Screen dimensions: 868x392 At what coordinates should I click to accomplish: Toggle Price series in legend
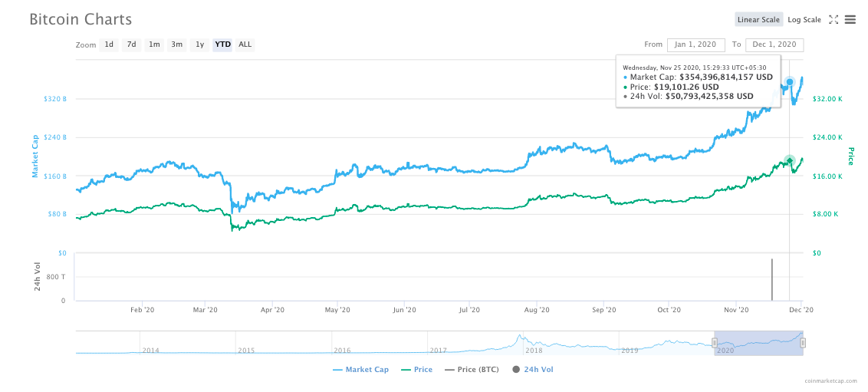pyautogui.click(x=416, y=369)
